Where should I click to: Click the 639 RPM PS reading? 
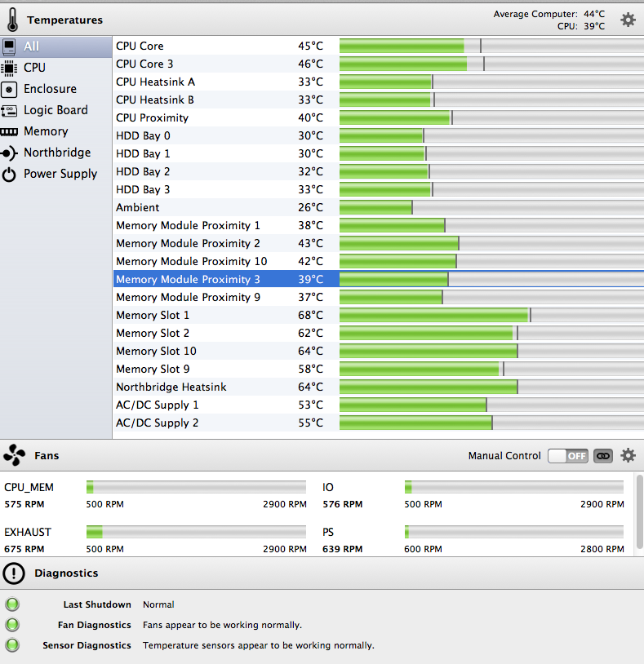point(342,549)
